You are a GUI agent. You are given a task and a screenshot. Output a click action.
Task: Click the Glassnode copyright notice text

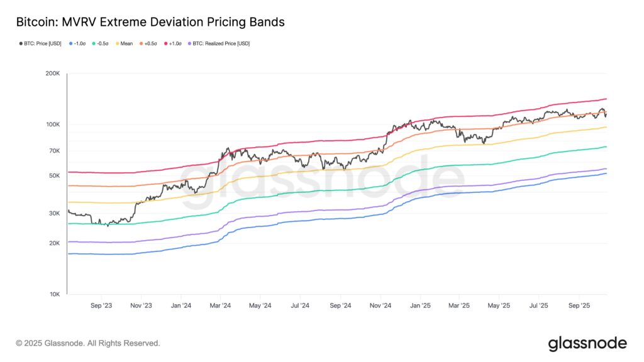(x=88, y=343)
